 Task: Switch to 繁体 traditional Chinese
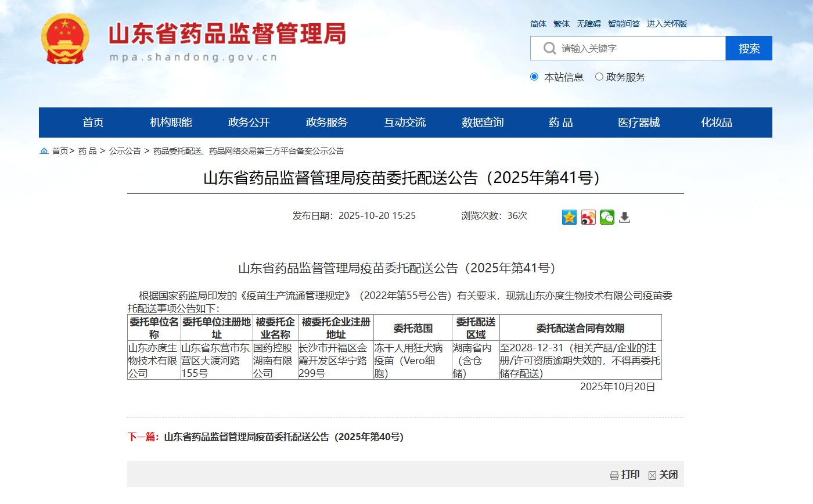(x=561, y=24)
